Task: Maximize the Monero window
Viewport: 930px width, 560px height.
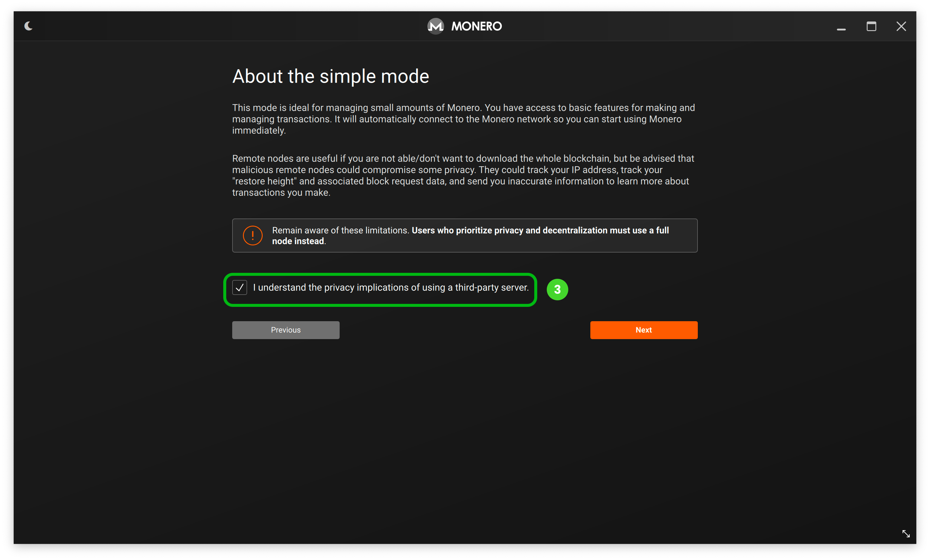Action: [x=871, y=26]
